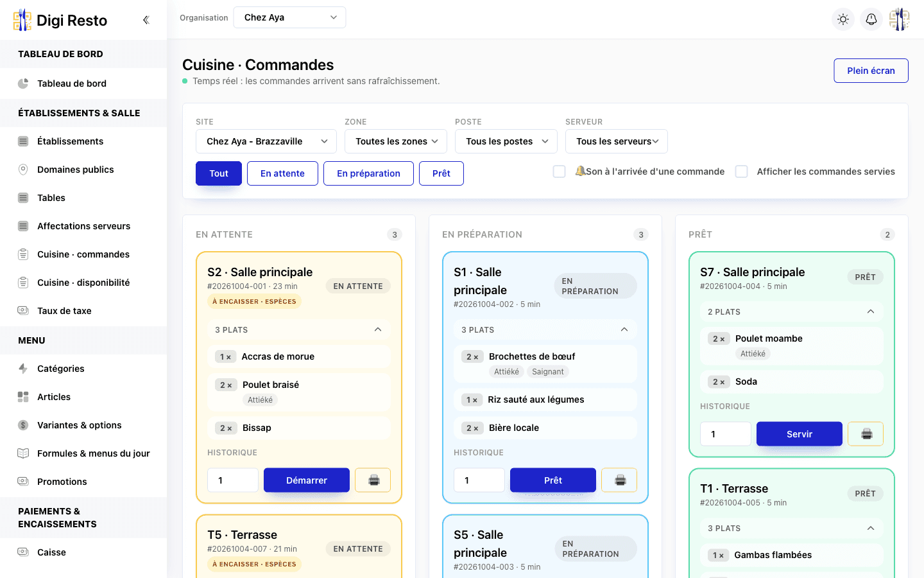The height and width of the screenshot is (578, 924).
Task: Open the Site Chez Aya - Brazzaville dropdown
Action: 266,141
